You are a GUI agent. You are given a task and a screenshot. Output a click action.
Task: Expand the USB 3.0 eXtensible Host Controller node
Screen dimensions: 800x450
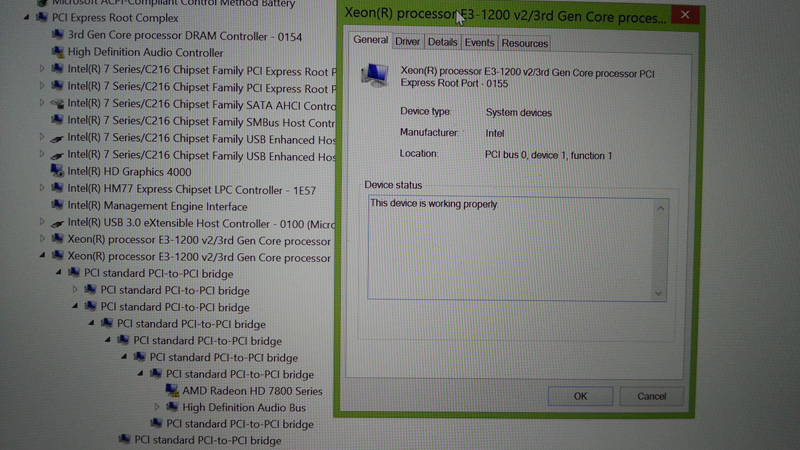(x=42, y=222)
